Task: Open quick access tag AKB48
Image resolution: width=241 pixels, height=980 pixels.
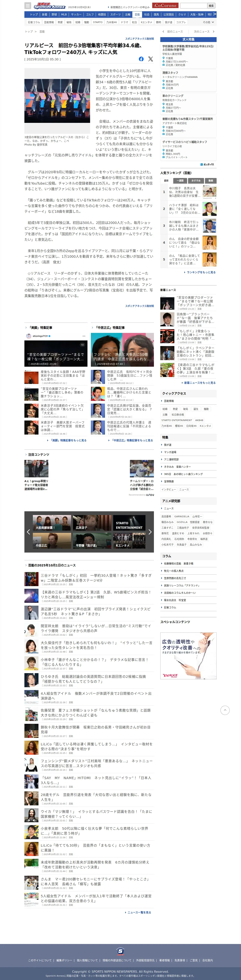Action: [x=199, y=420]
